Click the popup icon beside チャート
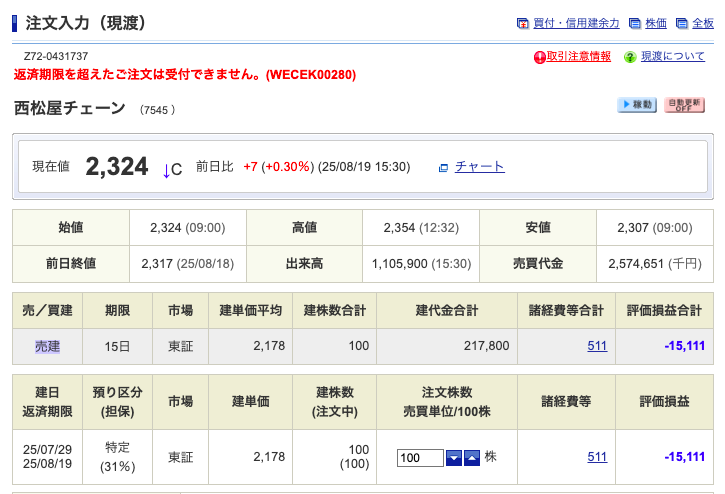725x494 pixels. 443,168
